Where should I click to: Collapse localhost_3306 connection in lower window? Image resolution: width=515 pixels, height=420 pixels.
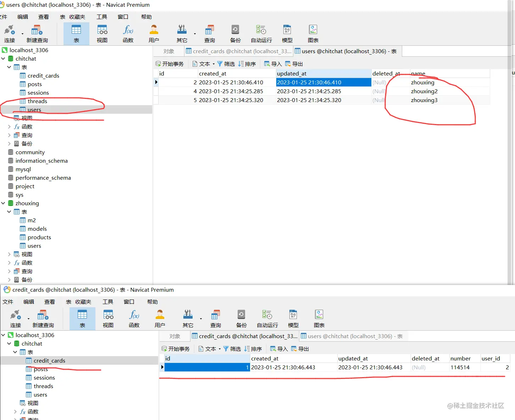pos(3,335)
